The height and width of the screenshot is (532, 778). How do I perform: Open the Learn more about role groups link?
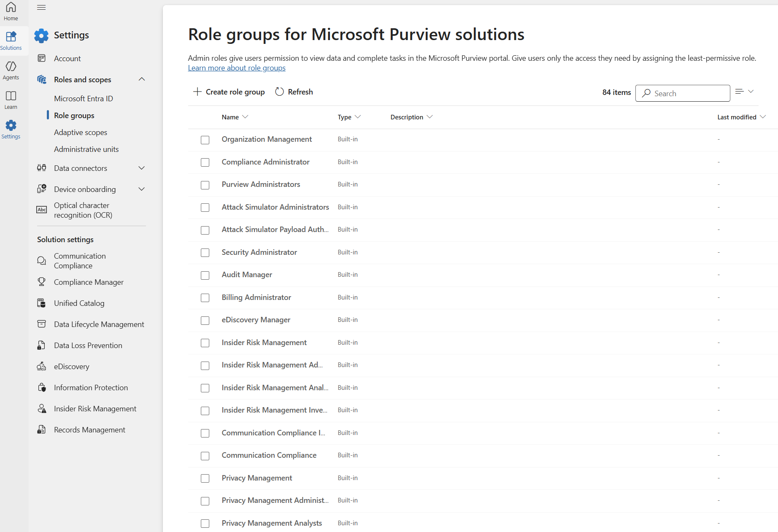pyautogui.click(x=236, y=68)
